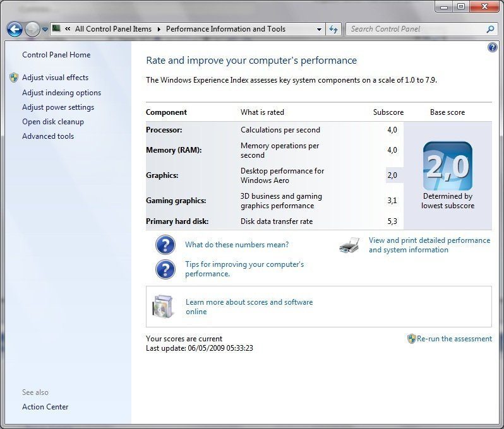This screenshot has height=429, width=504.
Task: Click Re-run the assessment
Action: (454, 339)
